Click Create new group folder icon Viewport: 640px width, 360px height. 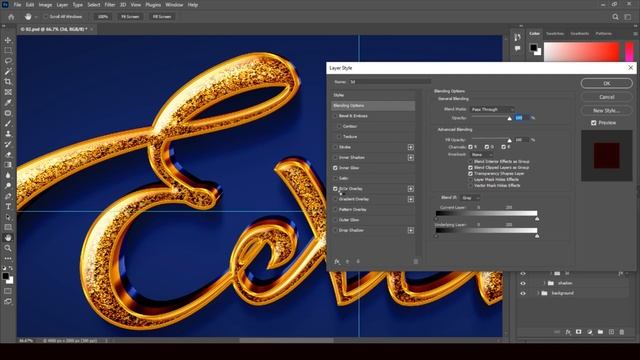600,332
